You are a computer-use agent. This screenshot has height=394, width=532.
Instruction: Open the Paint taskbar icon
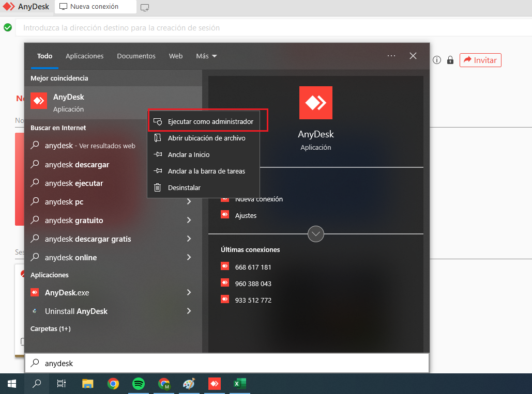pos(189,384)
